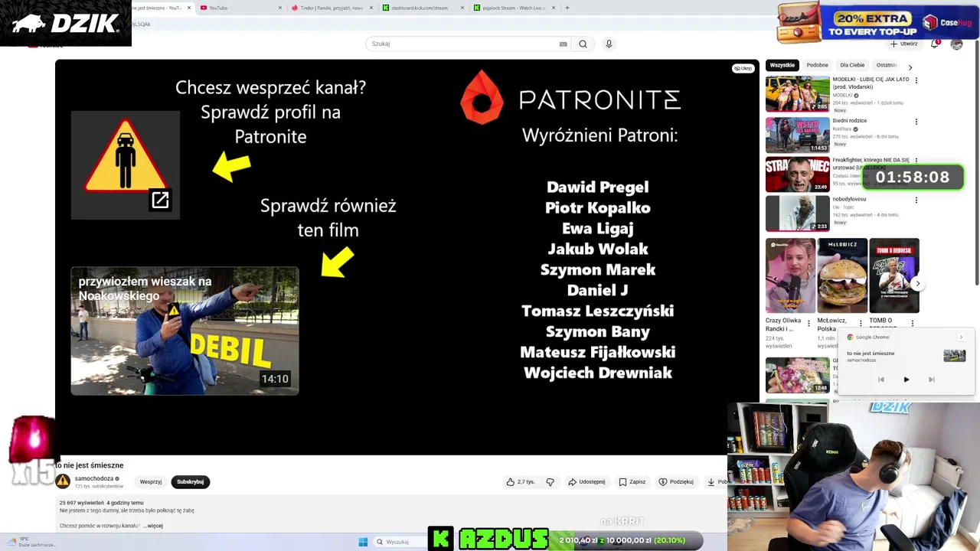The height and width of the screenshot is (551, 980).
Task: Open options menu for MODELKI video
Action: [x=916, y=80]
